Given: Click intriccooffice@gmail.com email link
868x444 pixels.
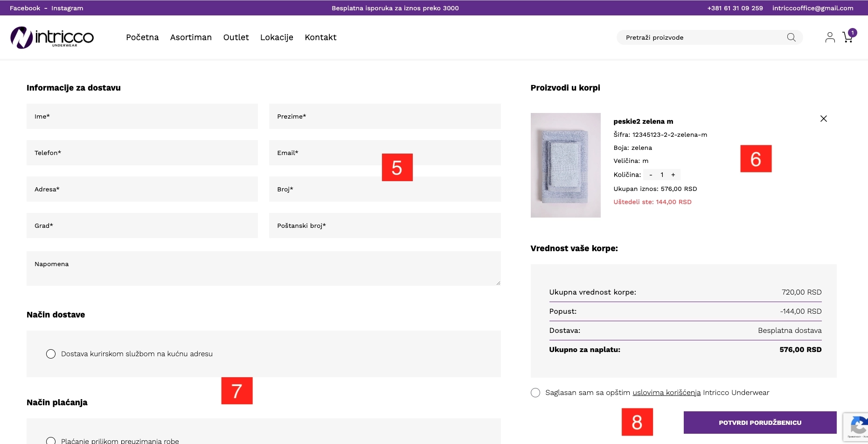Looking at the screenshot, I should coord(813,8).
